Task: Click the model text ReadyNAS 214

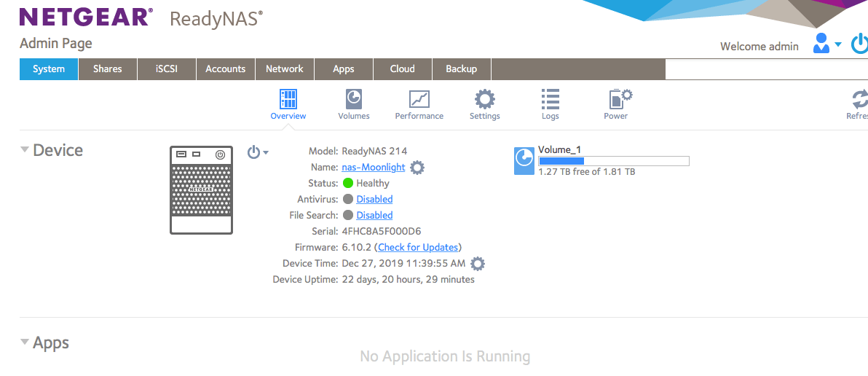Action: point(374,151)
